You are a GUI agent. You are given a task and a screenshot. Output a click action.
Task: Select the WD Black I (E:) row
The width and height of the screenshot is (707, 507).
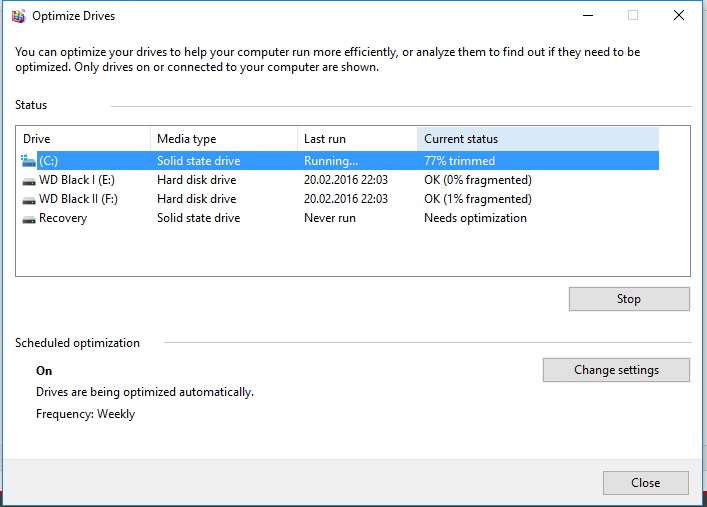point(338,180)
